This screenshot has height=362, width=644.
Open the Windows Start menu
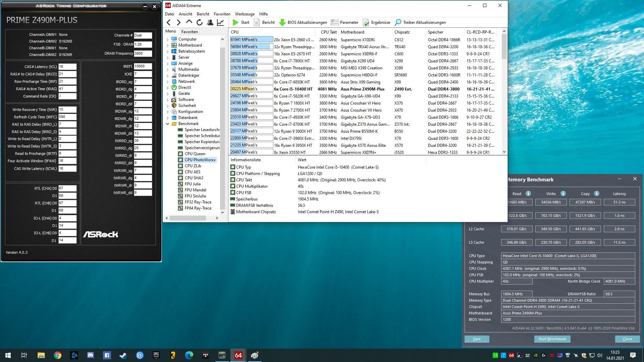click(8, 355)
